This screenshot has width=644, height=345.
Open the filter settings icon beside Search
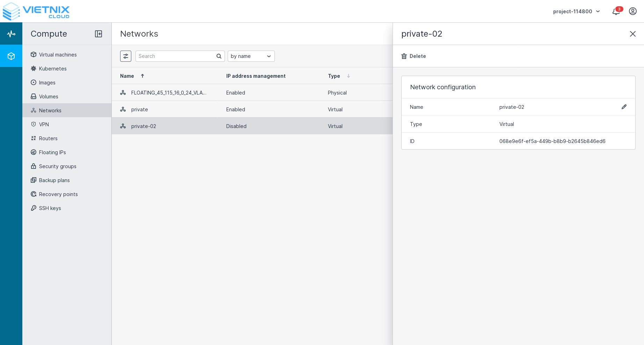tap(126, 56)
